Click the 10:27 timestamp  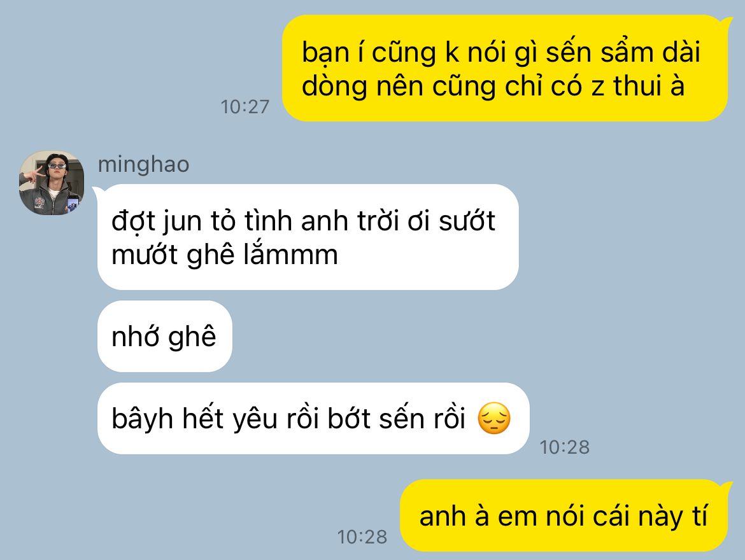[x=245, y=107]
